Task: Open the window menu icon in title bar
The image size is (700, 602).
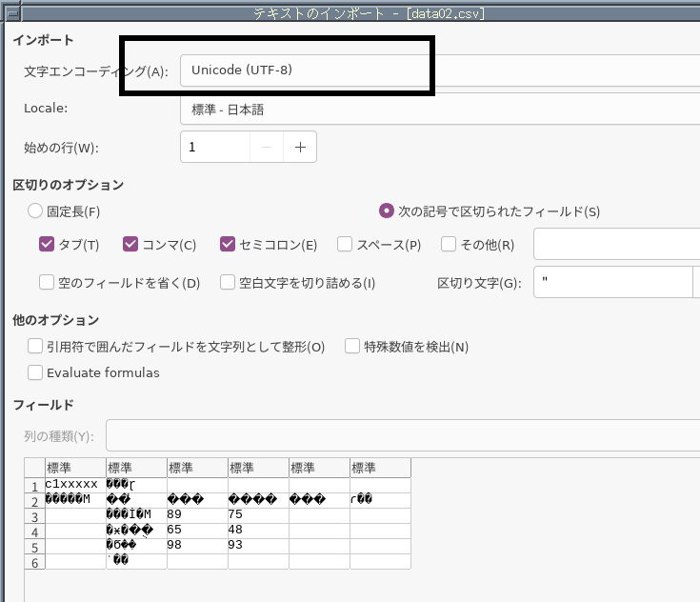Action: (x=13, y=14)
